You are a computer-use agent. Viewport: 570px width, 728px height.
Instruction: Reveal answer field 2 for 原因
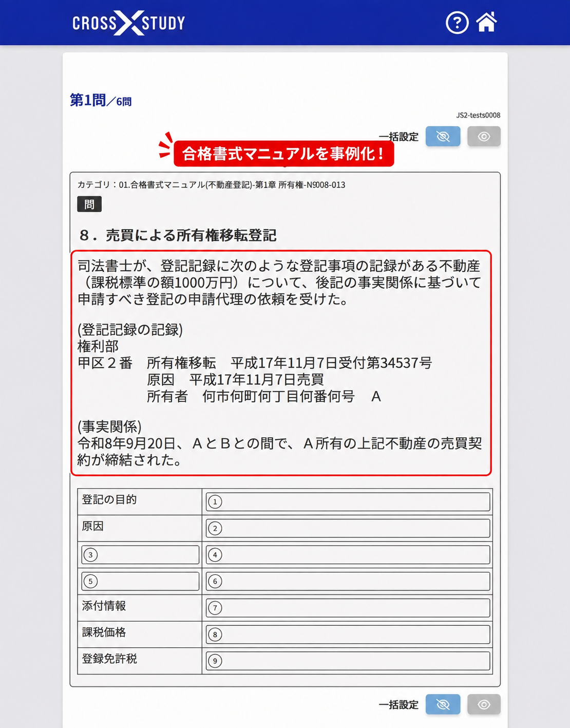coord(348,528)
